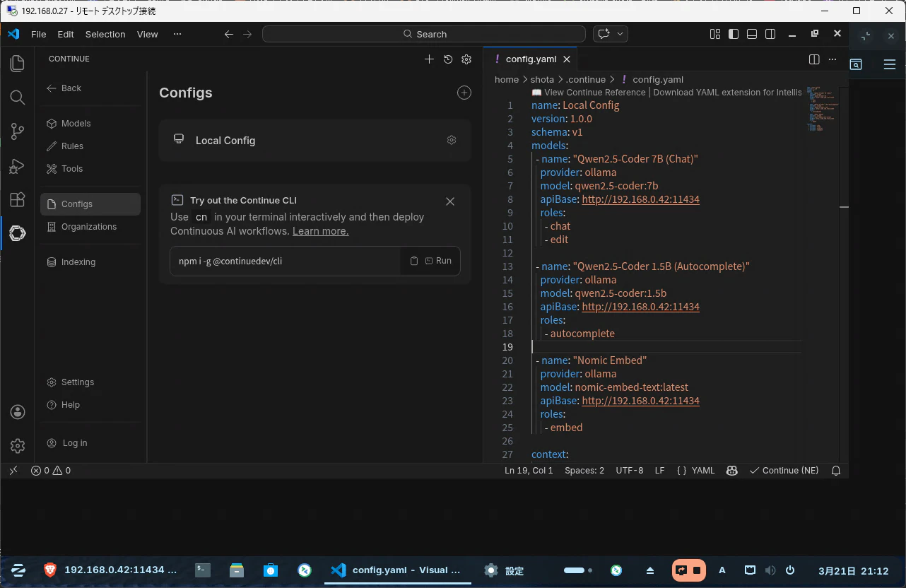The image size is (906, 588).
Task: Dismiss the Continue CLI promotion card
Action: (450, 201)
